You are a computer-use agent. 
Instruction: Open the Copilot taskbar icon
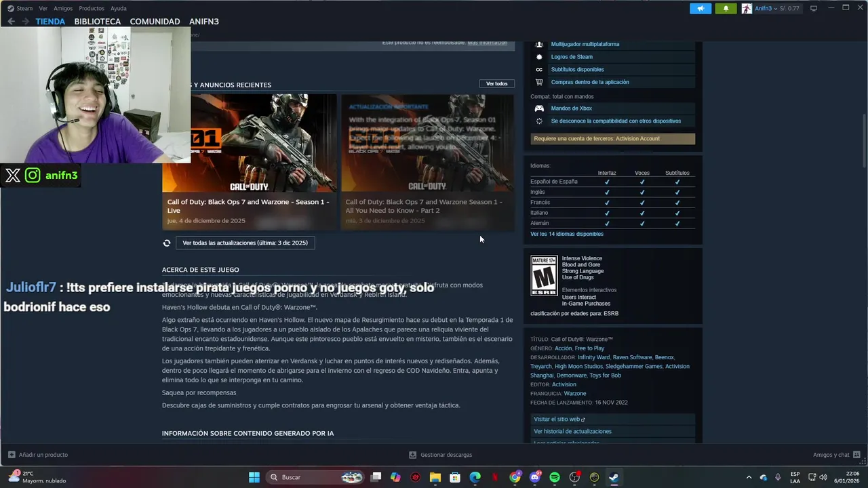coord(395,477)
